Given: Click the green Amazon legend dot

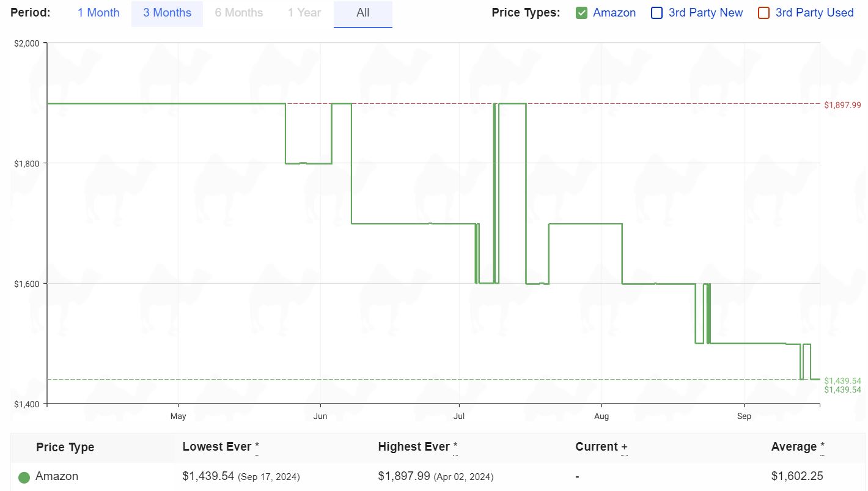Looking at the screenshot, I should pos(24,478).
